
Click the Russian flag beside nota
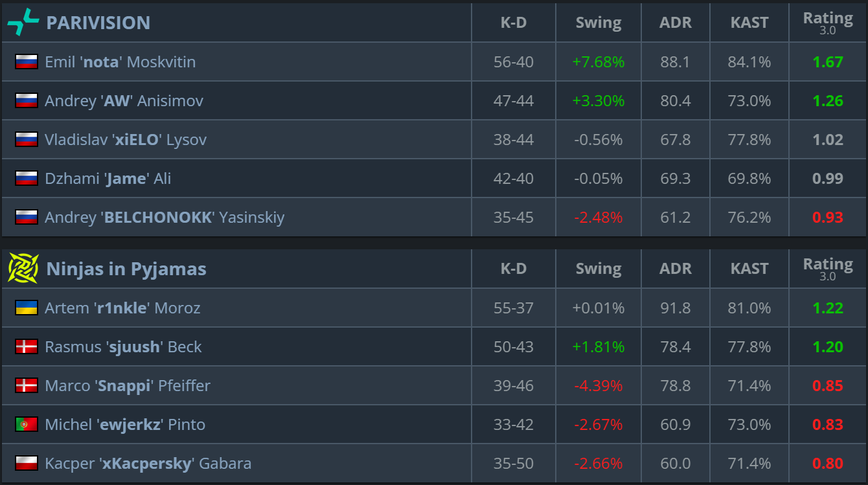pos(27,62)
